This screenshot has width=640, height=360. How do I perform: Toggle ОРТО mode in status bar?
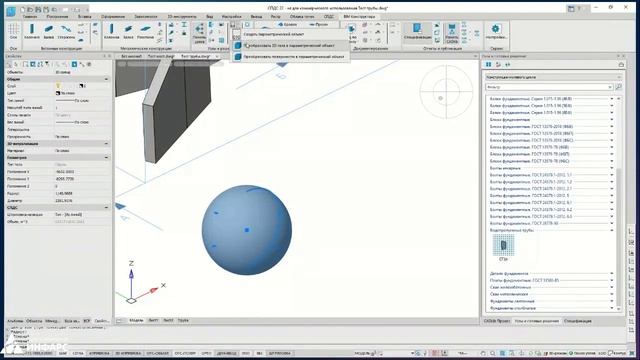coord(206,353)
